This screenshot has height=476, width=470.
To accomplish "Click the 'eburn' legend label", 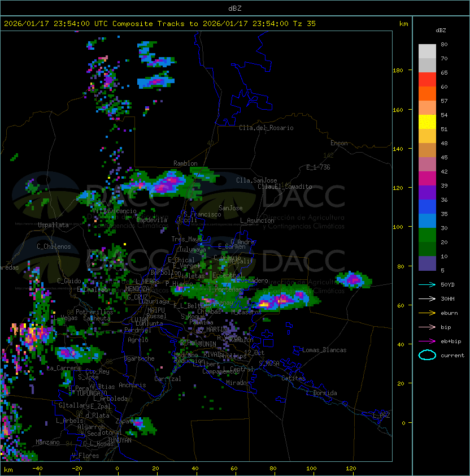I will click(x=449, y=313).
